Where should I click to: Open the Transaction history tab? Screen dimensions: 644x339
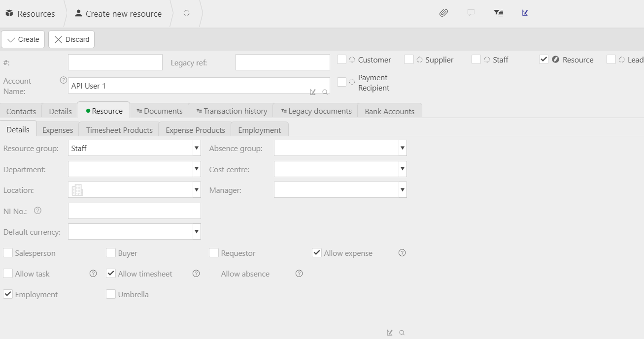232,111
